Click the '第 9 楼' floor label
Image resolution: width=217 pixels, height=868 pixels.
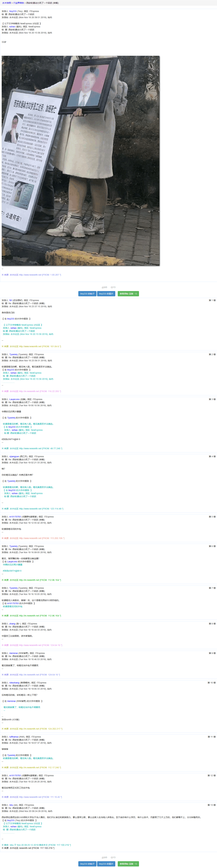pyautogui.click(x=212, y=653)
